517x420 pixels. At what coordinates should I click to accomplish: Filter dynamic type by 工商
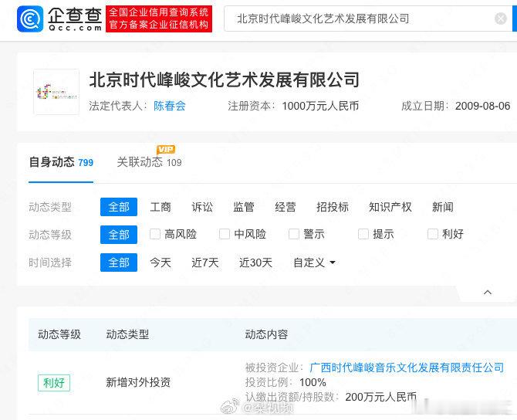tap(161, 207)
